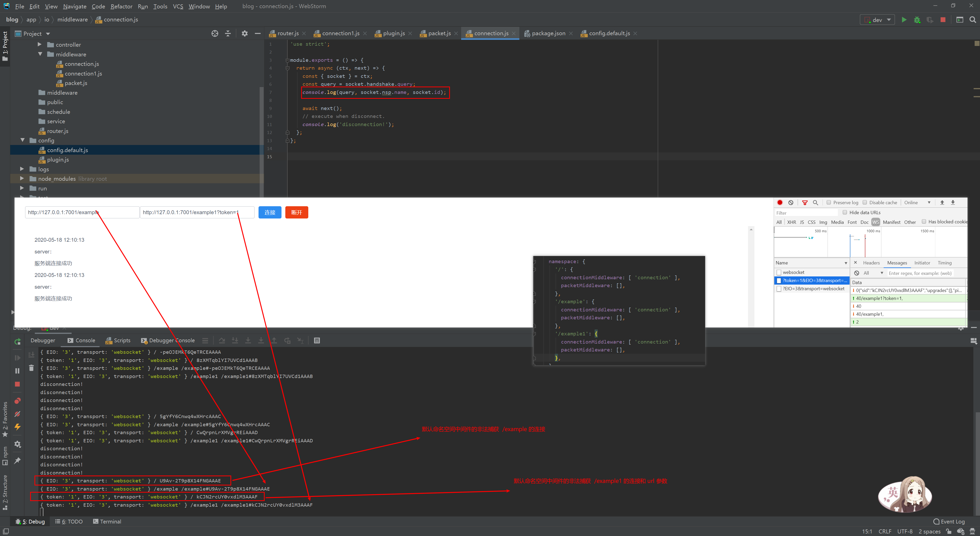Click the green Run button in toolbar
This screenshot has width=980, height=536.
[x=904, y=20]
